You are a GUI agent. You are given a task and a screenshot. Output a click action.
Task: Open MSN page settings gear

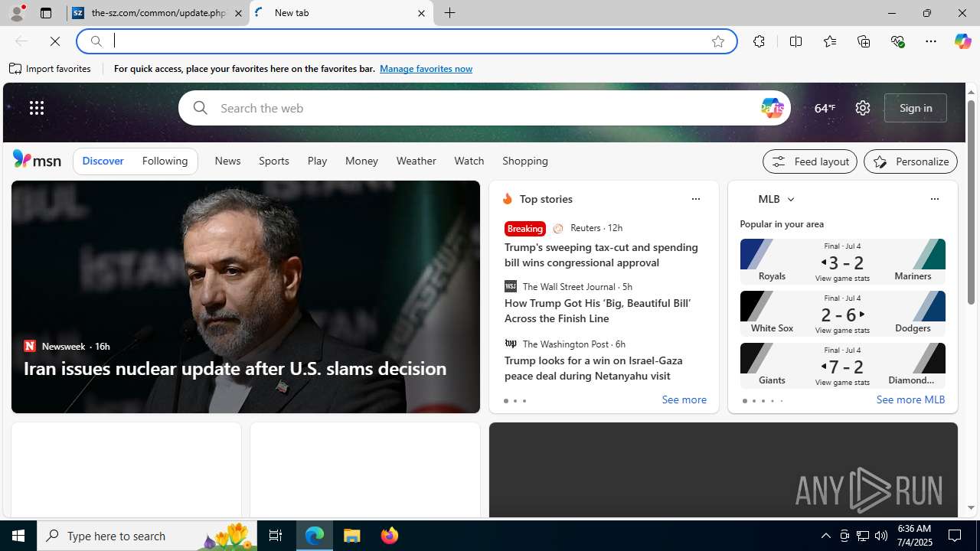pos(863,108)
